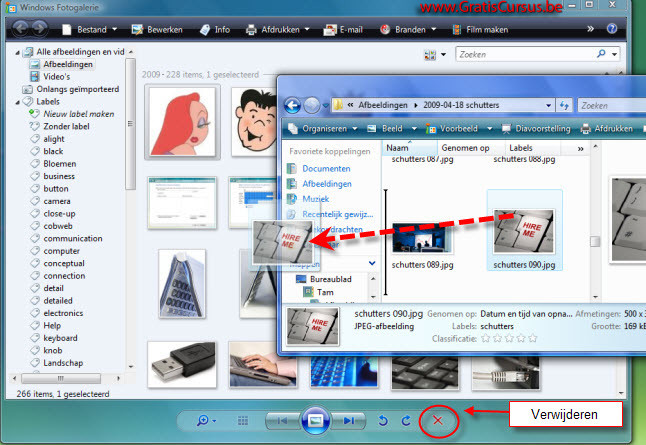646x445 pixels.
Task: Open the Bestand menu
Action: [89, 30]
